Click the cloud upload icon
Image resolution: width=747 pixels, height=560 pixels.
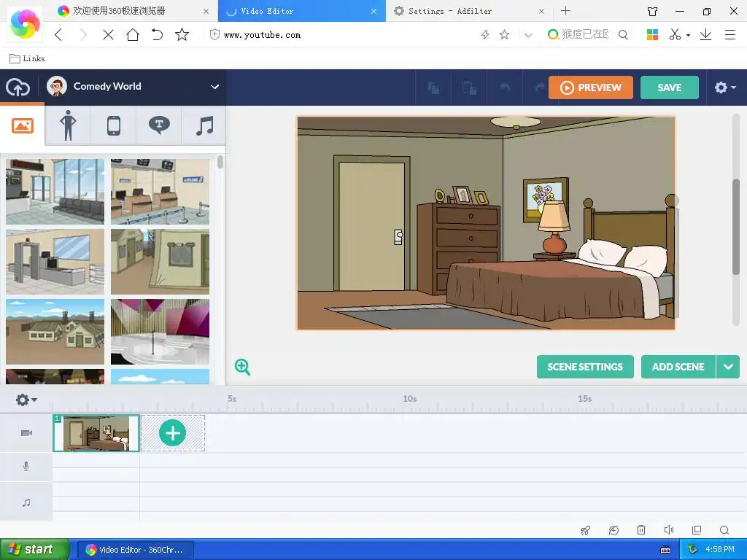point(18,87)
